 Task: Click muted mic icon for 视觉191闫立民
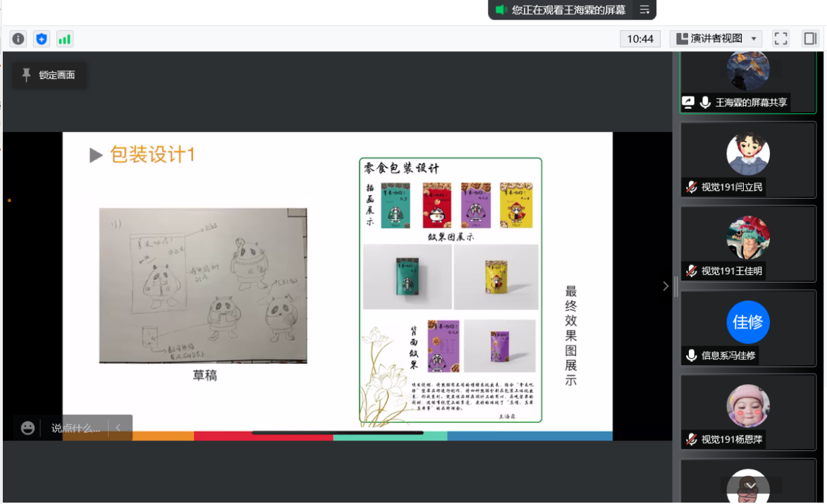(x=692, y=188)
